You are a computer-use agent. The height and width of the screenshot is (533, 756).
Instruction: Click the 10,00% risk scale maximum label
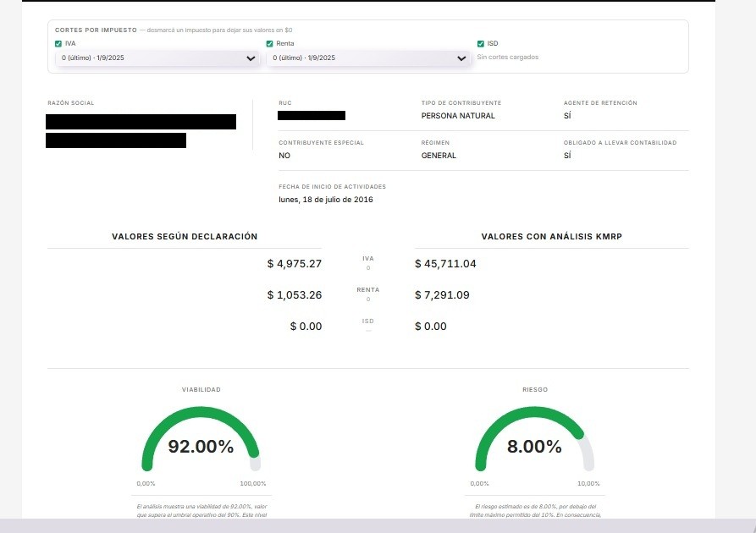(x=588, y=484)
